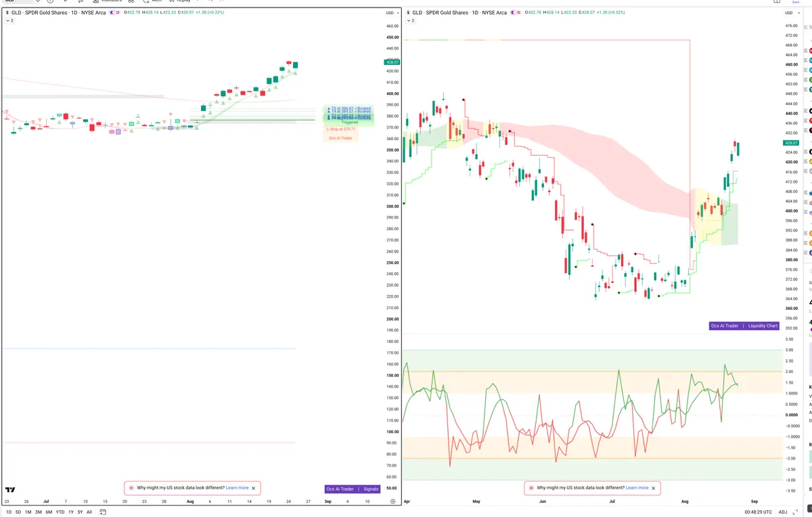Click the GLD symbol icon in left chart header
Image resolution: width=812 pixels, height=517 pixels.
tap(7, 12)
